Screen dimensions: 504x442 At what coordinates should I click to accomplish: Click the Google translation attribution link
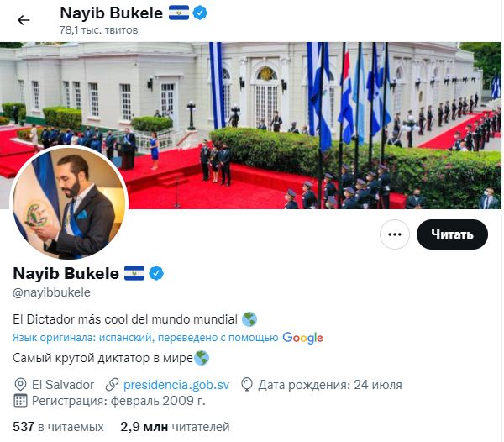click(167, 338)
